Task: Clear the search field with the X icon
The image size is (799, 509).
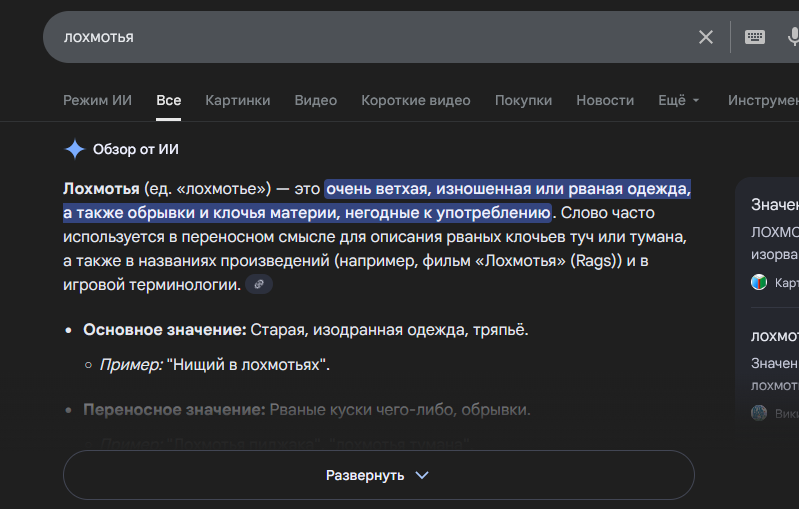Action: tap(706, 37)
